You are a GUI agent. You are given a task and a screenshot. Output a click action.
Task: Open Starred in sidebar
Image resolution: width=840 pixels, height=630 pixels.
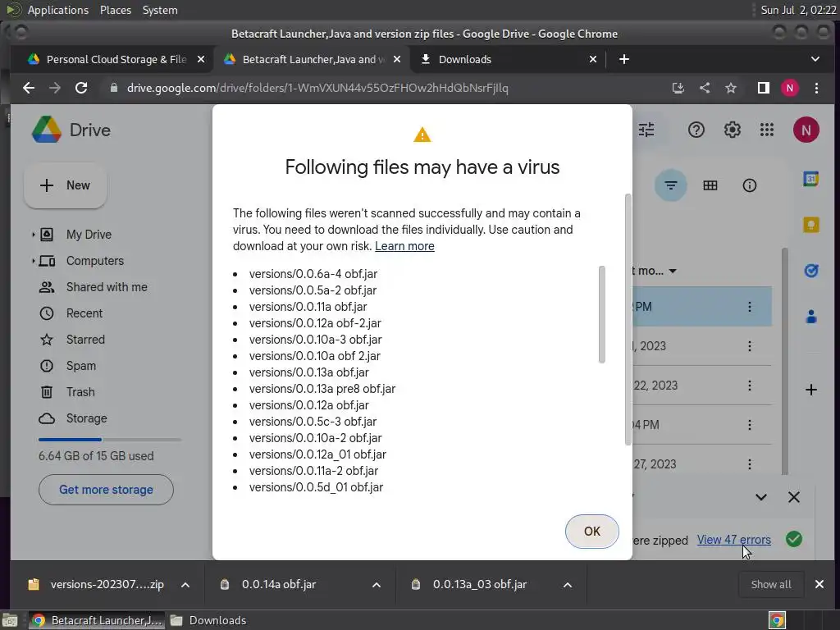pos(85,340)
